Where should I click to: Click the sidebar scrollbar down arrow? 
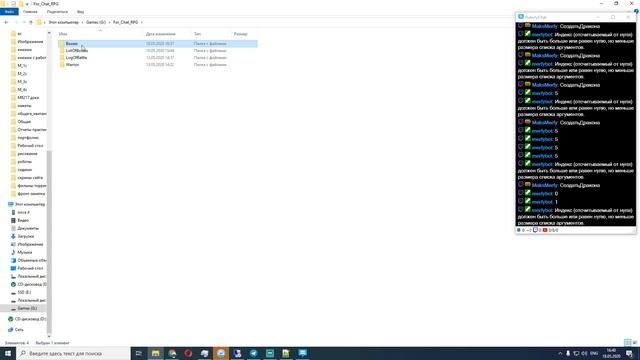click(x=49, y=336)
